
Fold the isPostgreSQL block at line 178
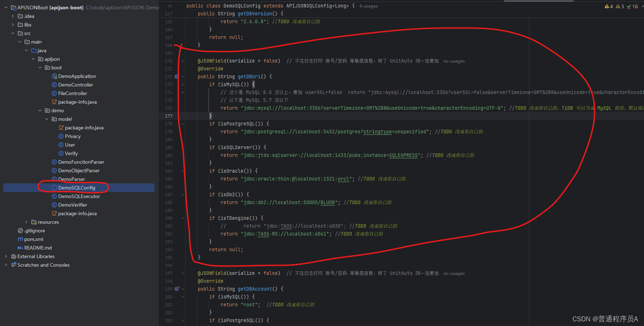183,124
